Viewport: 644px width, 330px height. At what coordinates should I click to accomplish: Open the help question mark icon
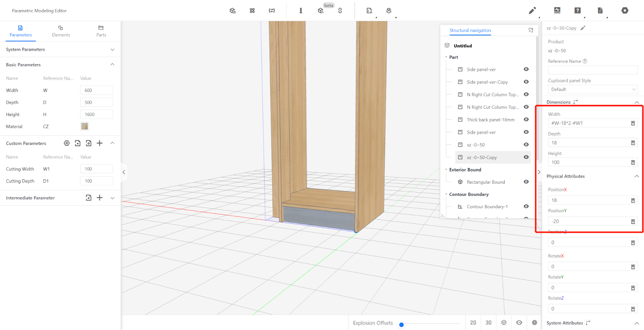click(578, 10)
